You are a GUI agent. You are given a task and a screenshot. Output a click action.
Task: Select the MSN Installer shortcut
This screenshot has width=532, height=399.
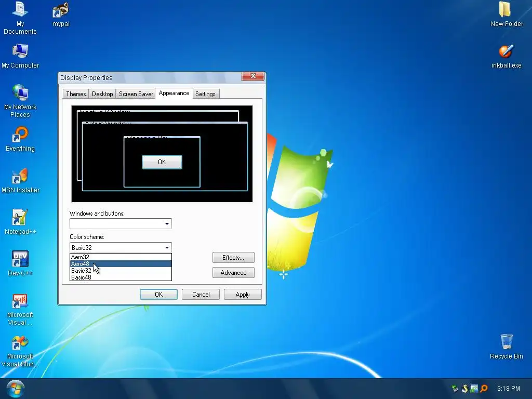tap(20, 181)
